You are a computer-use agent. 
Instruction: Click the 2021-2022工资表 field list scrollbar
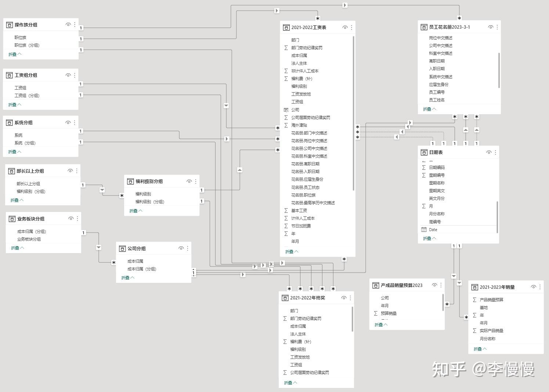[353, 113]
